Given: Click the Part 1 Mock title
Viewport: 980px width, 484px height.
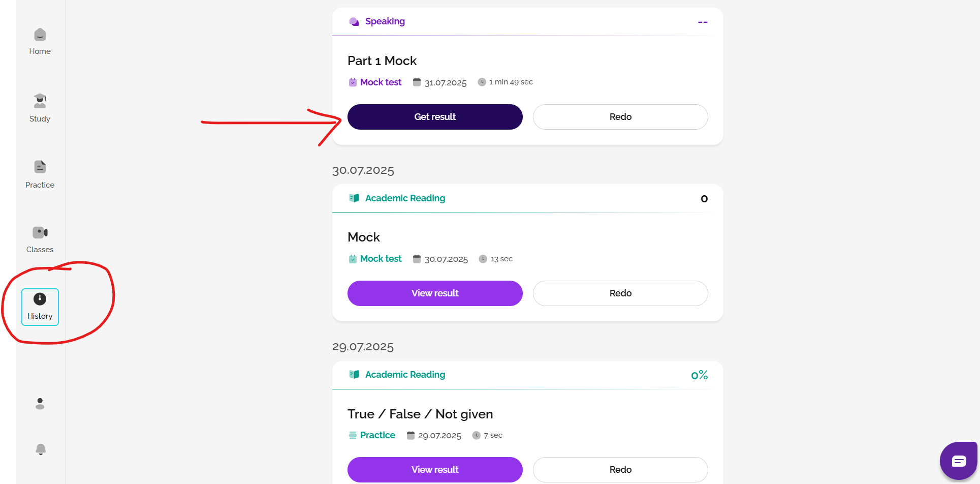Looking at the screenshot, I should coord(382,61).
